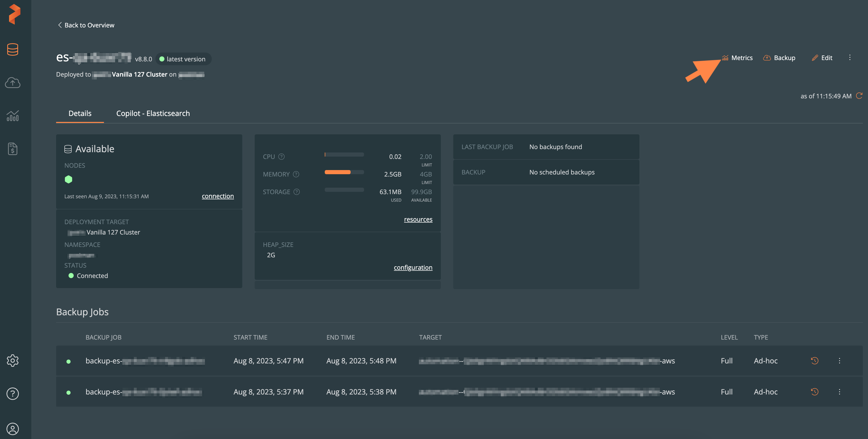The width and height of the screenshot is (868, 439).
Task: Click the Available status heading
Action: [x=89, y=149]
